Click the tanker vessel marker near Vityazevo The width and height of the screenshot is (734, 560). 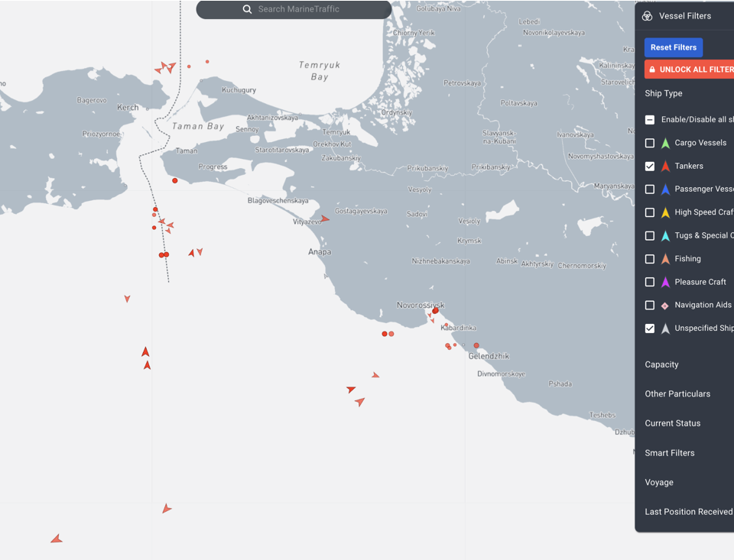pyautogui.click(x=325, y=219)
